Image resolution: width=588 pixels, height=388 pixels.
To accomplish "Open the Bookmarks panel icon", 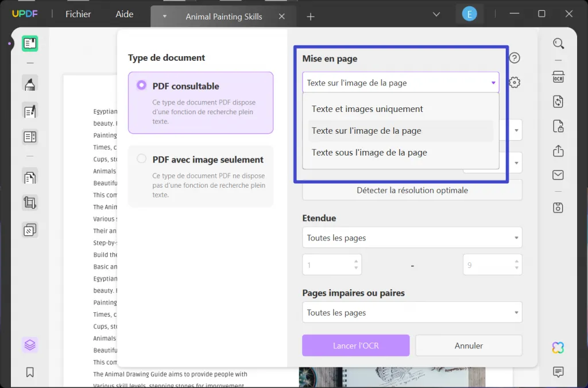I will point(29,372).
